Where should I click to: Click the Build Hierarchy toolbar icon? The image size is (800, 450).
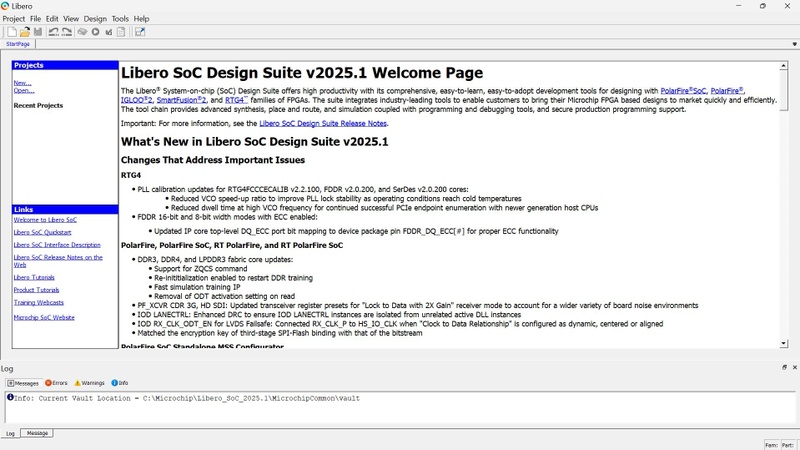[x=82, y=32]
